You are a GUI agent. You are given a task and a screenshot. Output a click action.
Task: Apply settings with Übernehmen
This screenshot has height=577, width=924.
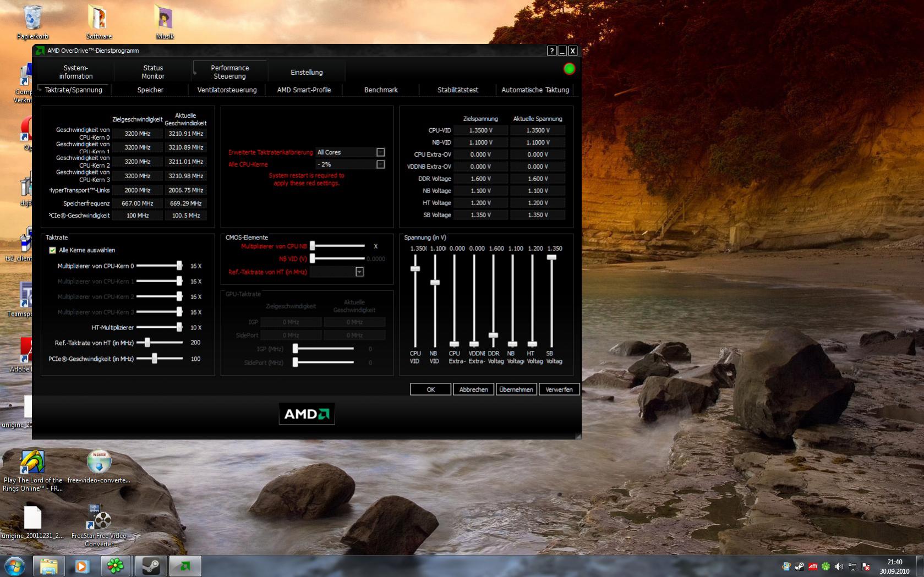[x=516, y=389]
